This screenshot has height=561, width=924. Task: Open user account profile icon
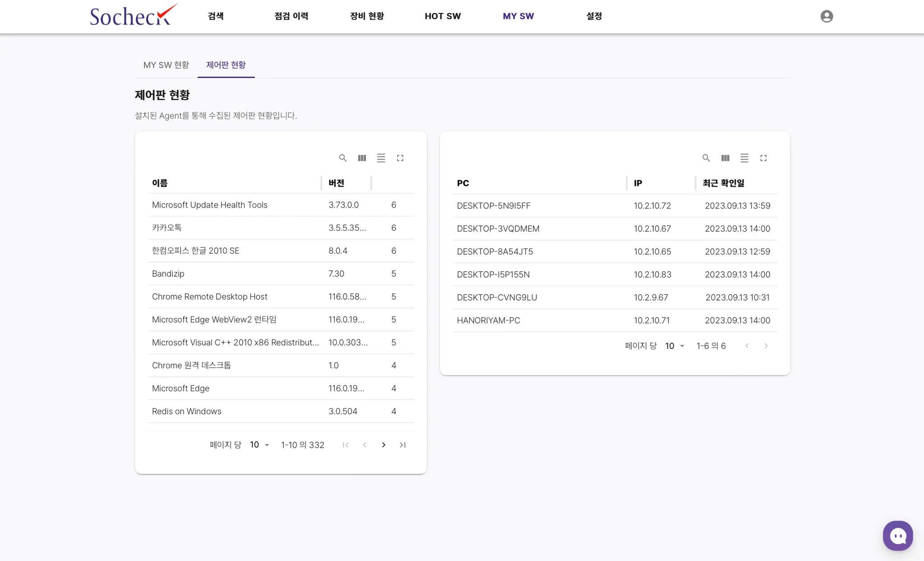(827, 16)
